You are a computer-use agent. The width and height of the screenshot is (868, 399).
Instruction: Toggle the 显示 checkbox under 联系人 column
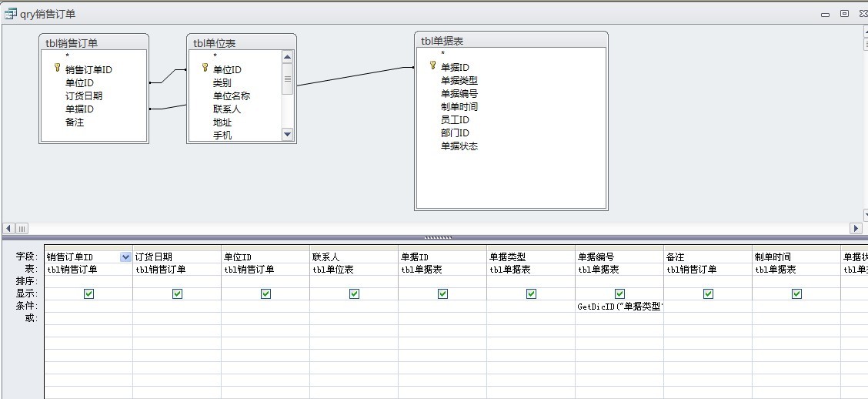pos(354,293)
